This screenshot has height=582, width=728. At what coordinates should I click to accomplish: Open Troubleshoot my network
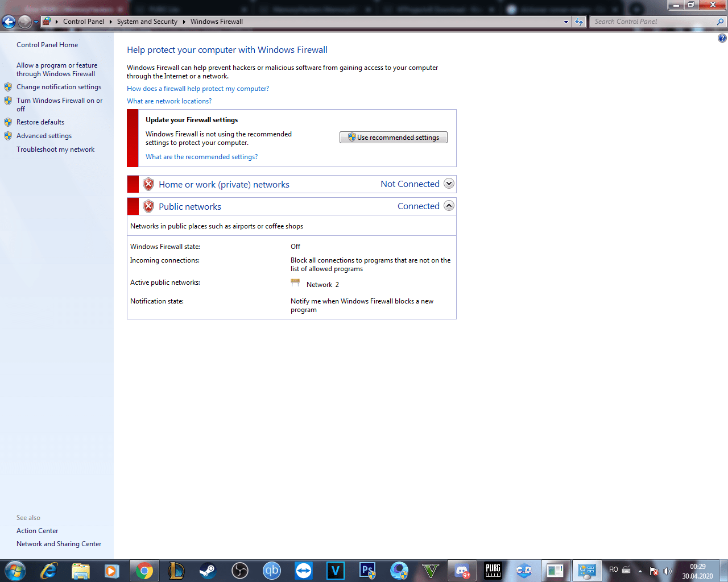click(x=55, y=149)
